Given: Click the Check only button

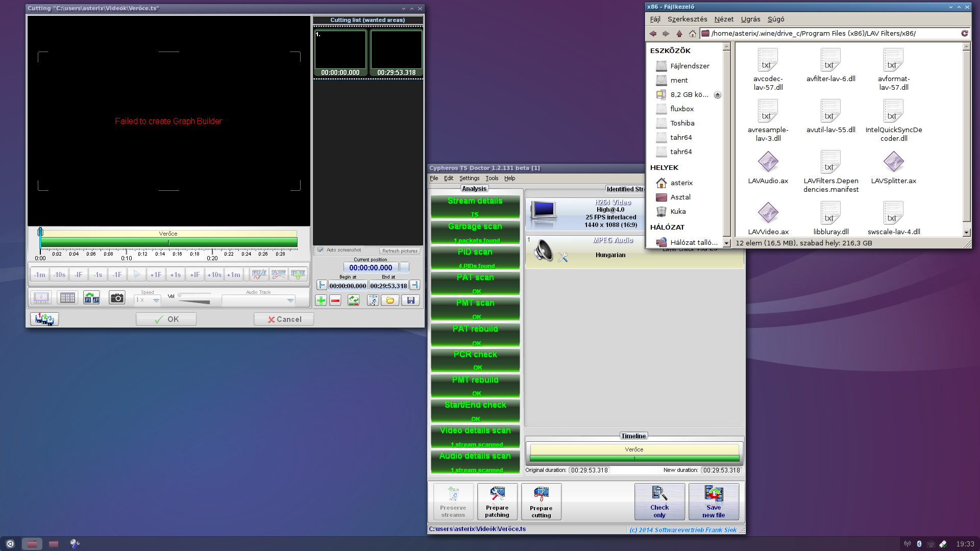Looking at the screenshot, I should click(x=659, y=502).
